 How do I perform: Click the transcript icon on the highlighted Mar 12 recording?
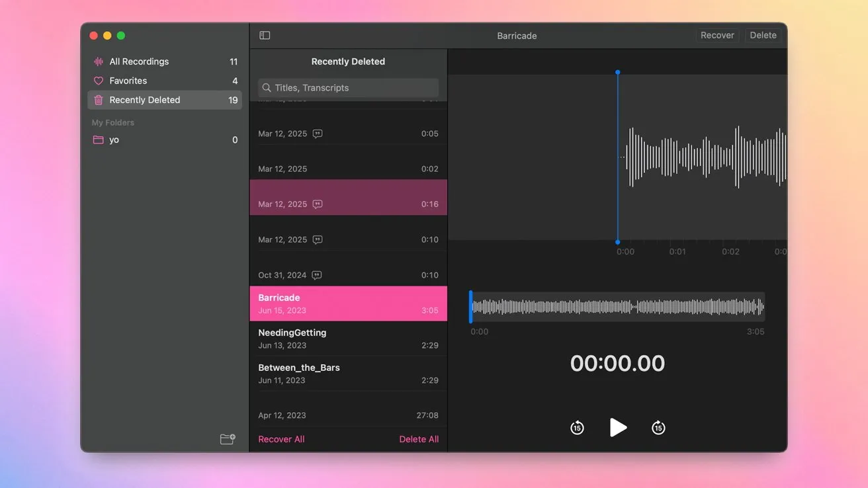(318, 204)
